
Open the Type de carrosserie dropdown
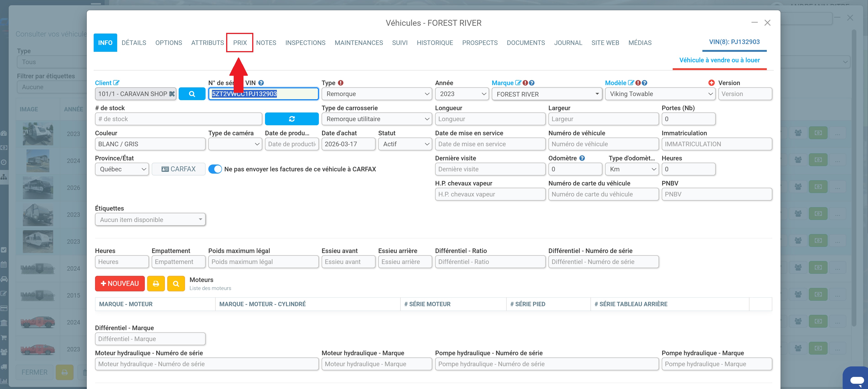coord(377,119)
